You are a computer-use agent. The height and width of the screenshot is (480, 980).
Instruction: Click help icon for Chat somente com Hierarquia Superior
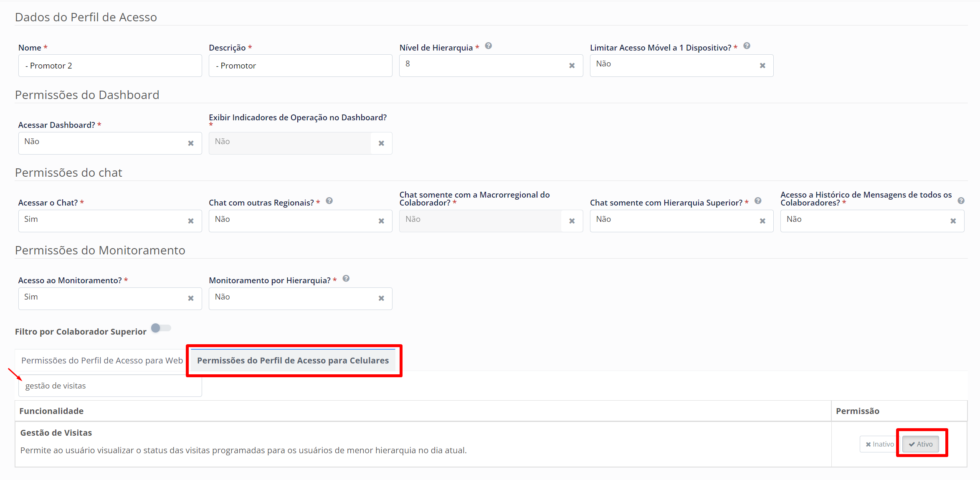[x=758, y=201]
